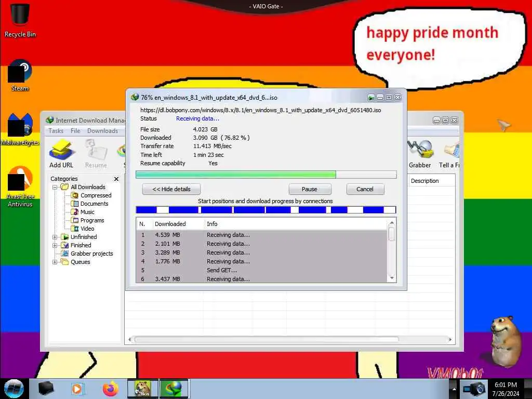Viewport: 532px width, 399px height.
Task: Expand the Queues tree node
Action: (x=55, y=262)
